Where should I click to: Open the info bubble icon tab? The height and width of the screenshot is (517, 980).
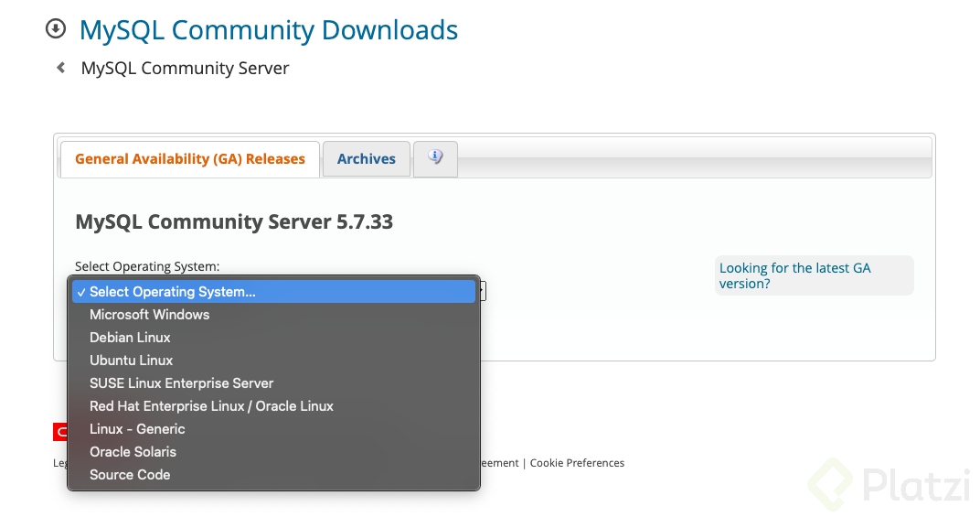(x=436, y=159)
